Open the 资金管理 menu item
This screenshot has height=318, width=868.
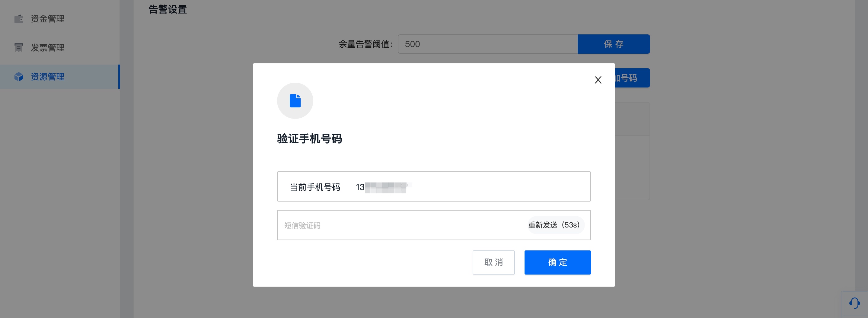tap(47, 19)
